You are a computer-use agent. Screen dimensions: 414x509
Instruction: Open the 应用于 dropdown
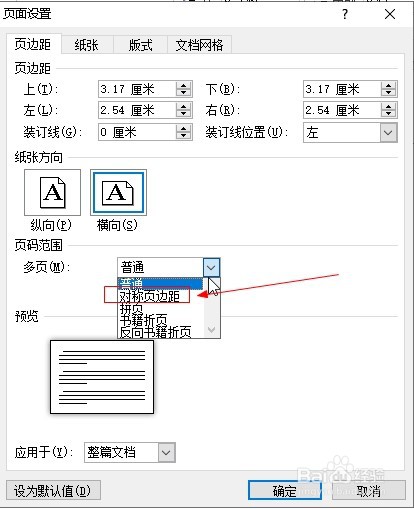point(166,452)
